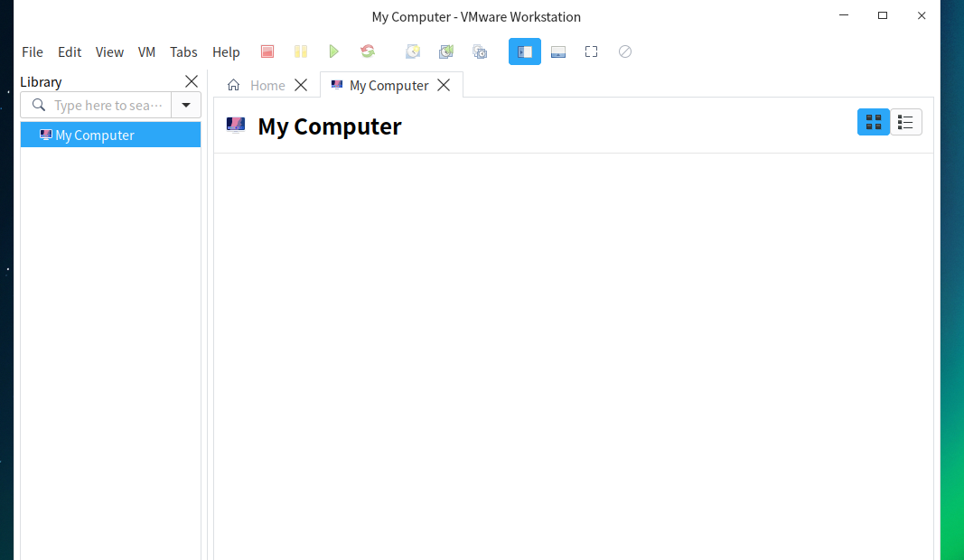This screenshot has width=964, height=560.
Task: Click the home icon on Home tab
Action: pos(234,85)
